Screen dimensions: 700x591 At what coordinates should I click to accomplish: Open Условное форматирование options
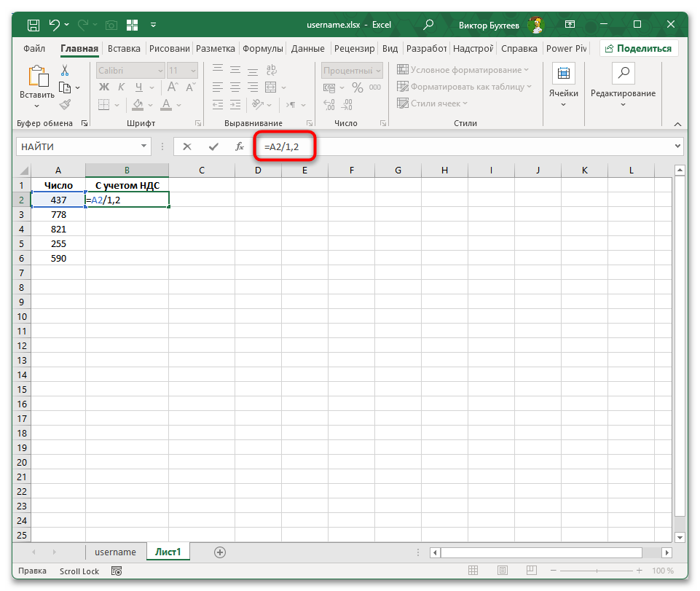coord(463,69)
